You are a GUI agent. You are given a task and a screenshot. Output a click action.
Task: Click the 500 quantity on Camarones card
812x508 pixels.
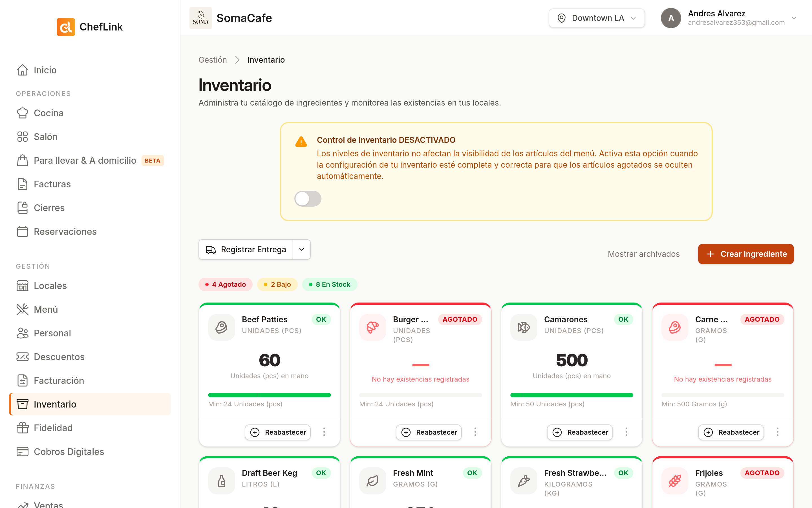572,360
